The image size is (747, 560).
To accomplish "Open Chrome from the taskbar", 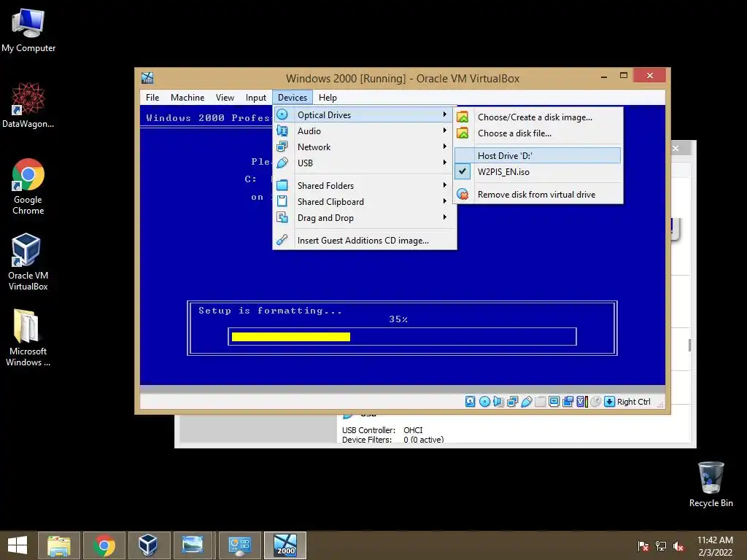I will tap(104, 545).
